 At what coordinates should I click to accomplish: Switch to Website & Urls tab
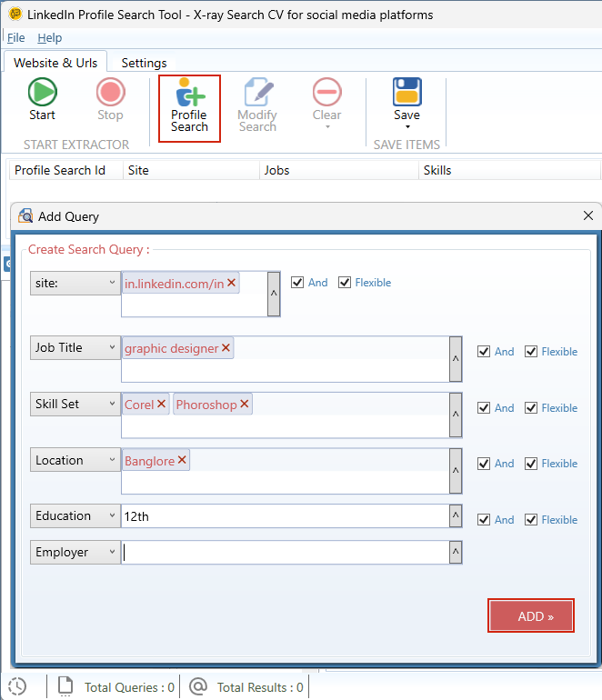(x=55, y=63)
